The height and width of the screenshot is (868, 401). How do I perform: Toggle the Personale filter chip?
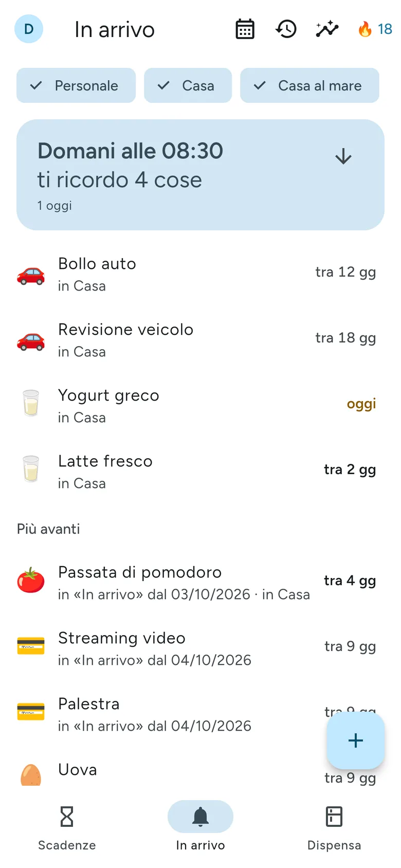point(76,85)
